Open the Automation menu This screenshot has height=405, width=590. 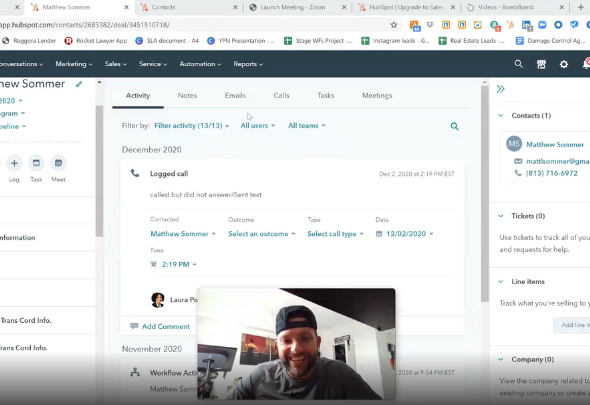(200, 64)
